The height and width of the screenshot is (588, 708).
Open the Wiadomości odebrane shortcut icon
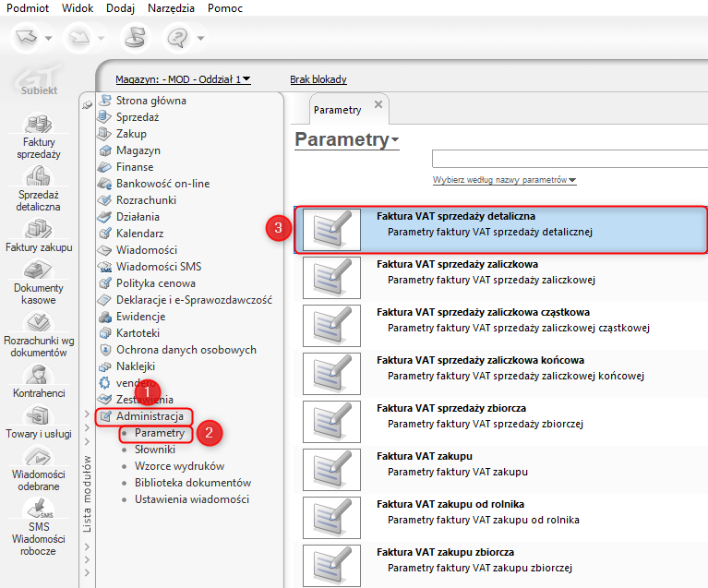click(x=39, y=456)
